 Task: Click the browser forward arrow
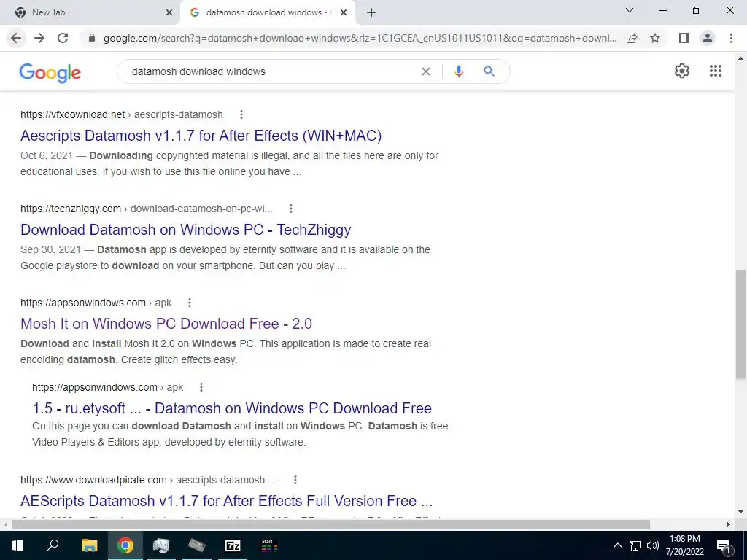click(x=39, y=38)
